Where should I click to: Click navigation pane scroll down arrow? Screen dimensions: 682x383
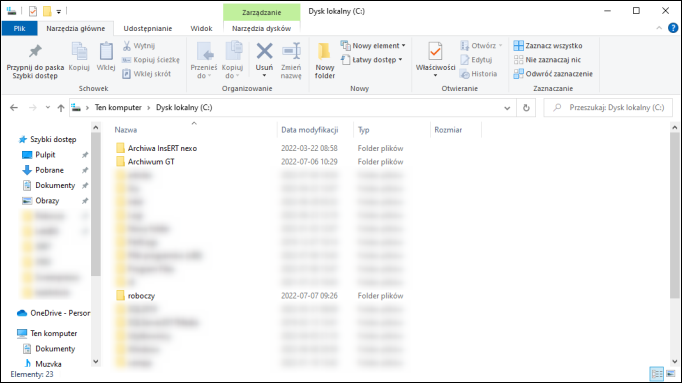click(96, 362)
